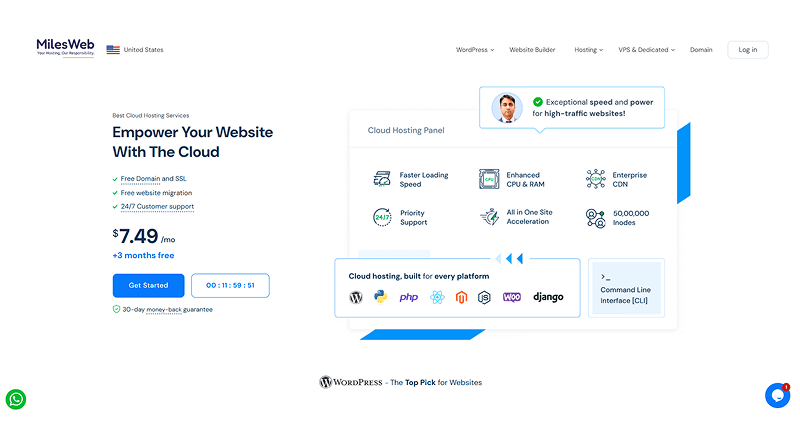Expand the WordPress navigation dropdown

[475, 50]
